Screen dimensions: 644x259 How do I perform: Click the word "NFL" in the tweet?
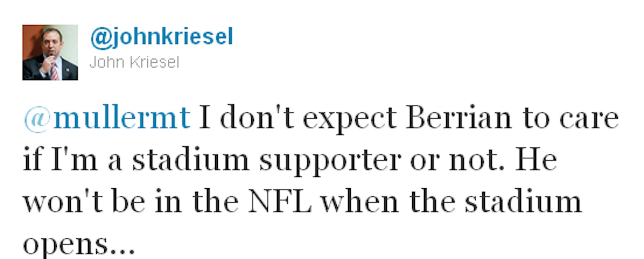coord(280,201)
